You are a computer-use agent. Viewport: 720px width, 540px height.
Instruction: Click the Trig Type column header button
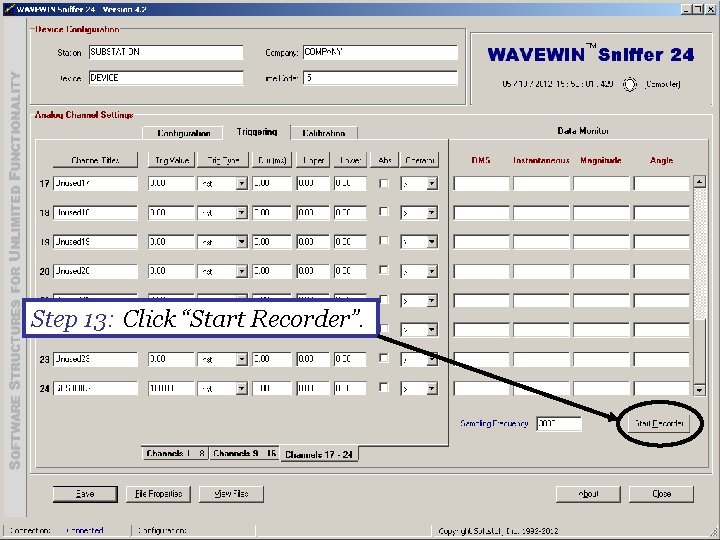point(223,160)
